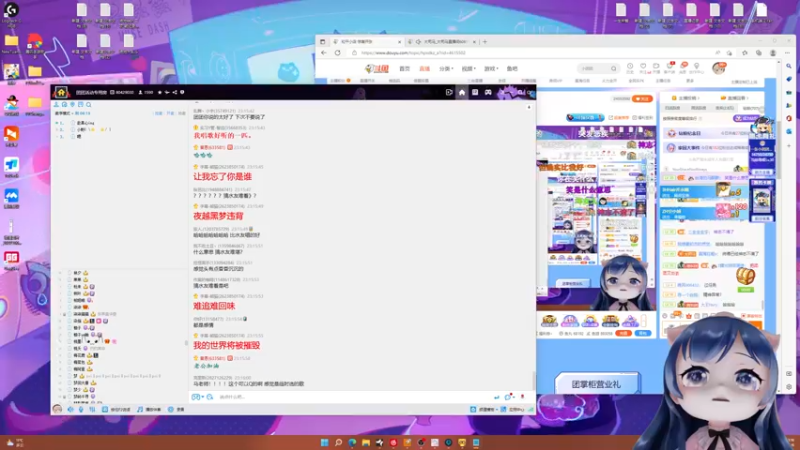
Task: Click the music note playback button in YY bottom bar
Action: pos(140,409)
